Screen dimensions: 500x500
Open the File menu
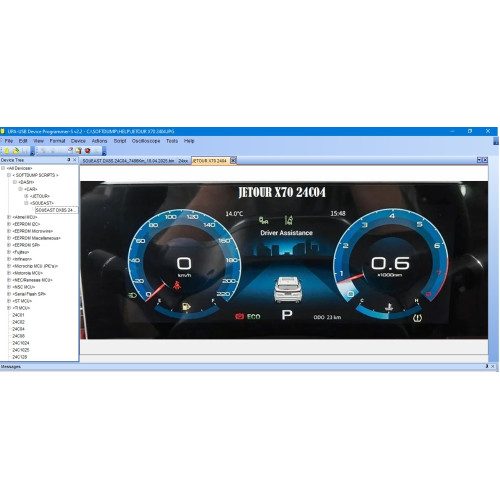(x=9, y=141)
